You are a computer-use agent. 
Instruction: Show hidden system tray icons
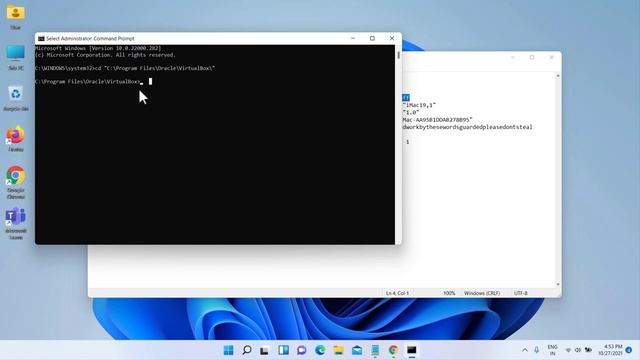(525, 350)
